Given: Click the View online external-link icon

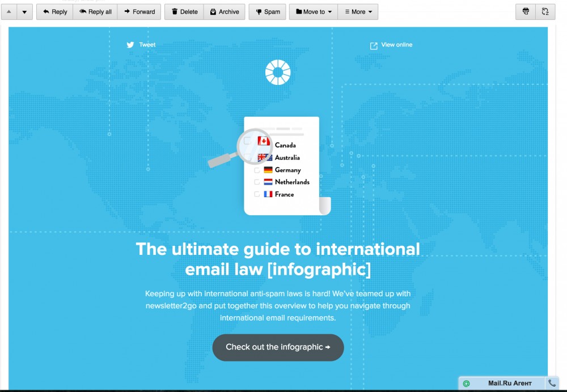Looking at the screenshot, I should point(373,45).
